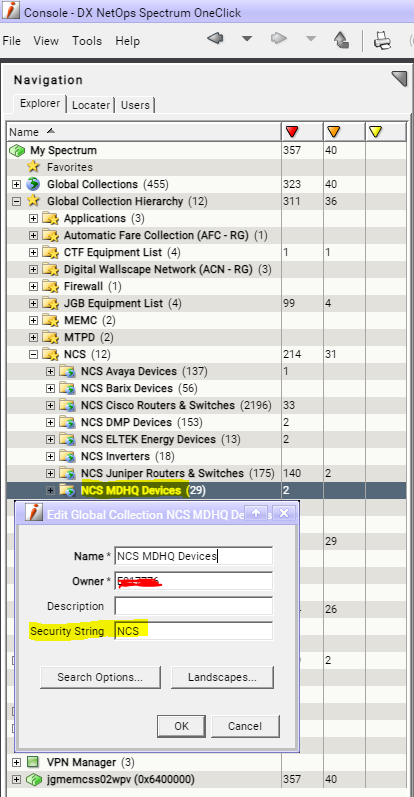This screenshot has width=414, height=797.
Task: Click the Automatic Fare Collection folder icon
Action: [x=50, y=235]
